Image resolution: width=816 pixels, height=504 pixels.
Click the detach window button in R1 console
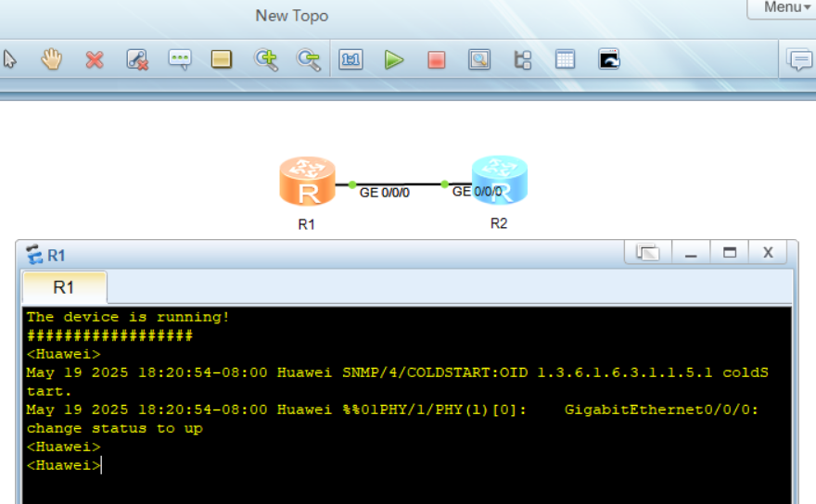[648, 252]
